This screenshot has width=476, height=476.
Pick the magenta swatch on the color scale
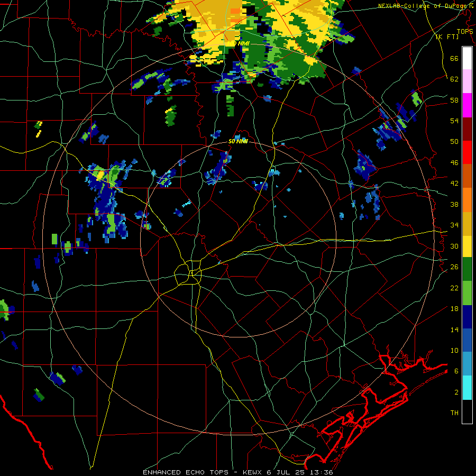[x=467, y=105]
